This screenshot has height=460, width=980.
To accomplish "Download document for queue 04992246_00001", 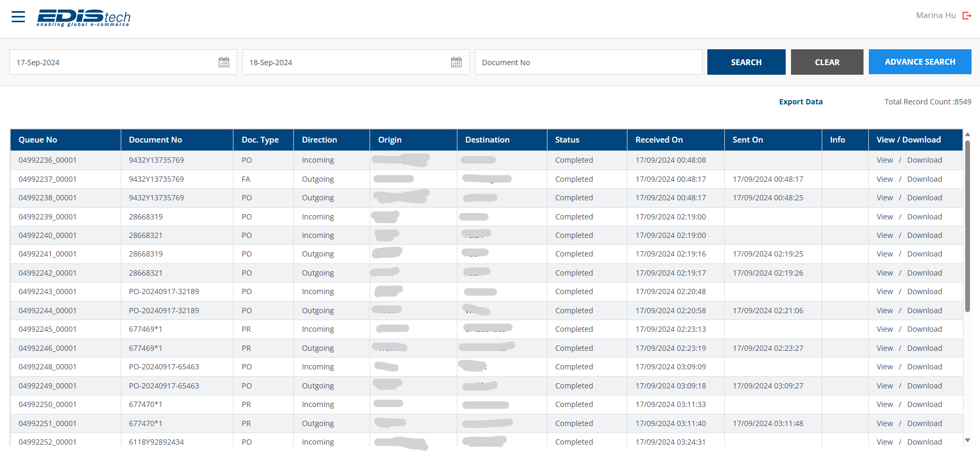I will 924,348.
